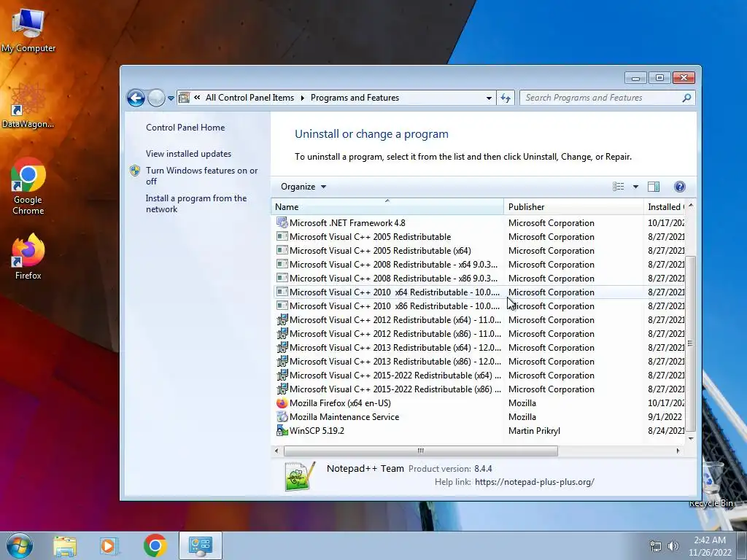
Task: Click the Control Panel taskbar button
Action: (201, 545)
